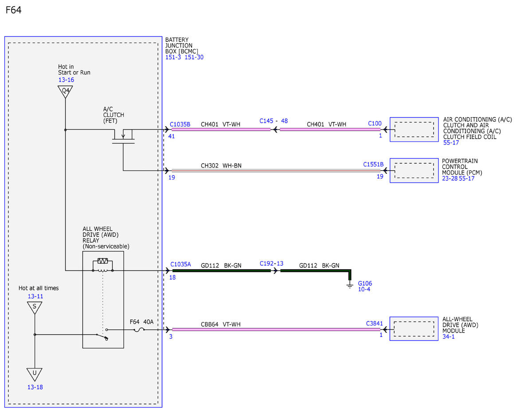Click the AWD relay switch contact
The width and height of the screenshot is (532, 411).
coord(102,336)
